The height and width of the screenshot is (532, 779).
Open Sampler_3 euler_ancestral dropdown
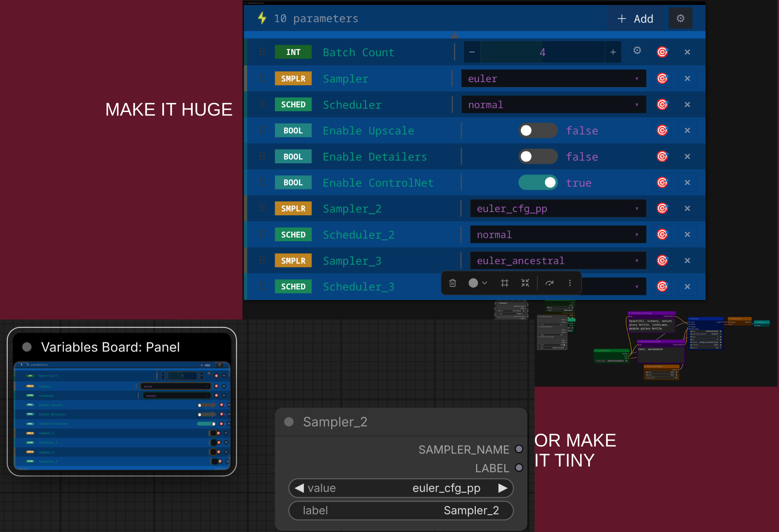click(x=558, y=261)
